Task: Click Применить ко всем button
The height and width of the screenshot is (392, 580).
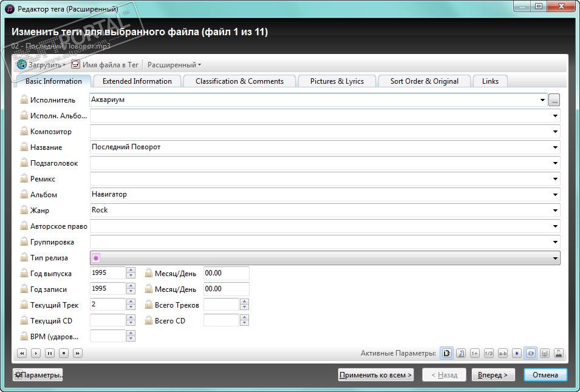Action: click(x=376, y=374)
